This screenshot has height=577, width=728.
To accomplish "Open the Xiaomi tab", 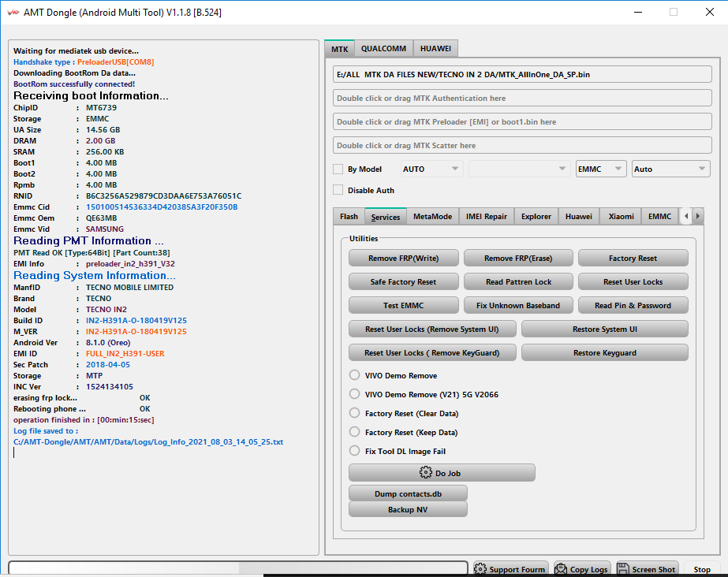I will coord(622,217).
